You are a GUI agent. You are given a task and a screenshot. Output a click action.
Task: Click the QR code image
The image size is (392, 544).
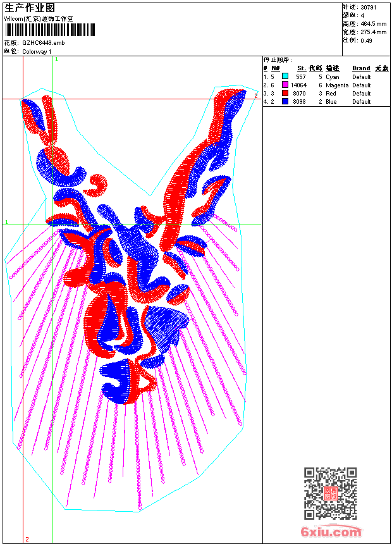tap(330, 493)
